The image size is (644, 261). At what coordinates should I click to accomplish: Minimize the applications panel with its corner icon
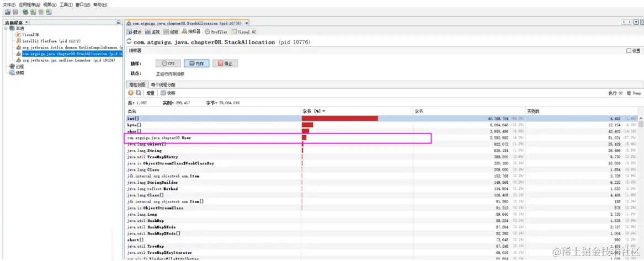[119, 22]
